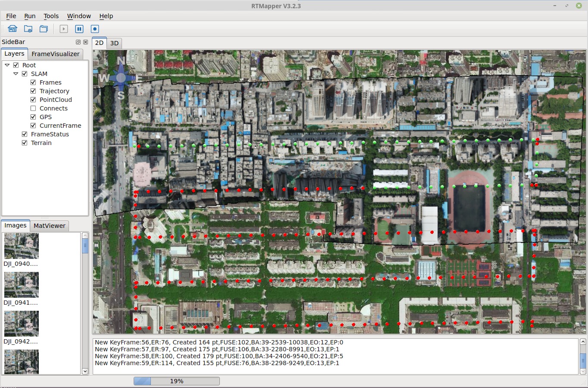
Task: Toggle the Terrain layer checkbox
Action: click(x=25, y=143)
